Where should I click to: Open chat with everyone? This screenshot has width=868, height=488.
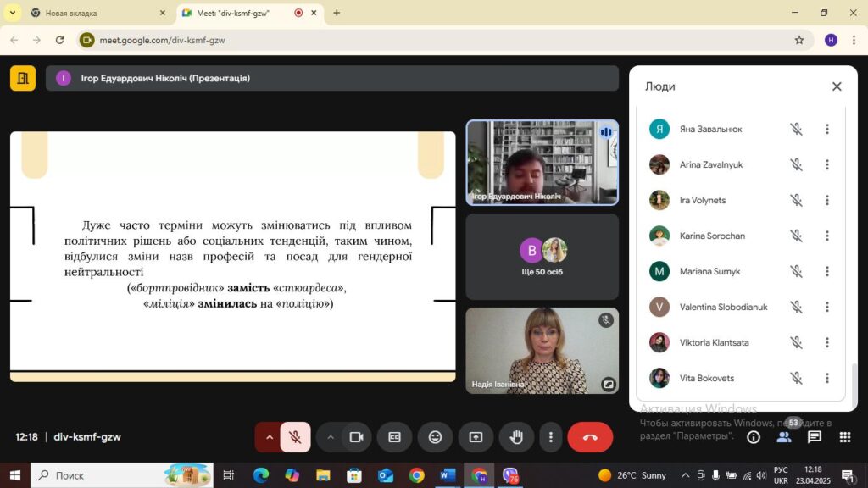coord(815,437)
